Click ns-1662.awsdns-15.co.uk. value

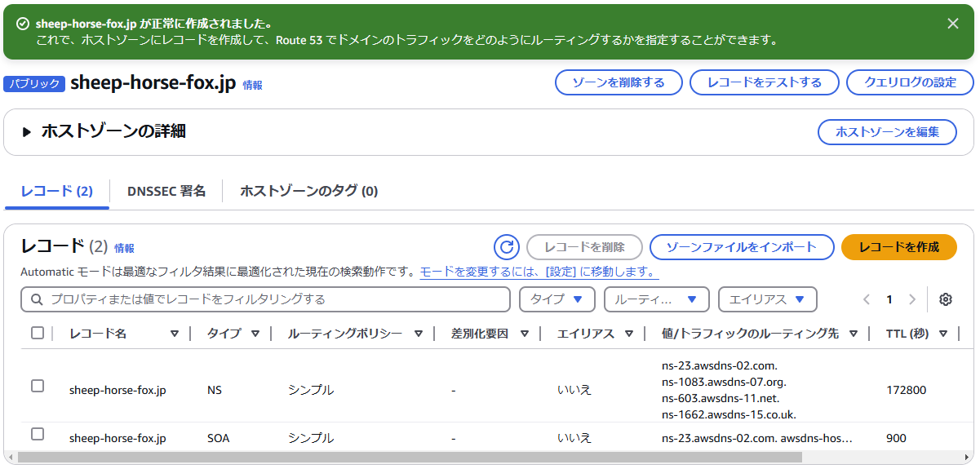pos(729,414)
